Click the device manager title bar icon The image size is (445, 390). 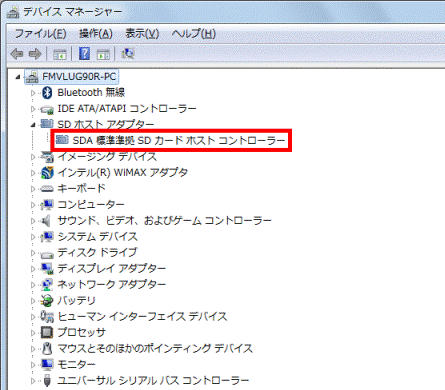[x=13, y=12]
